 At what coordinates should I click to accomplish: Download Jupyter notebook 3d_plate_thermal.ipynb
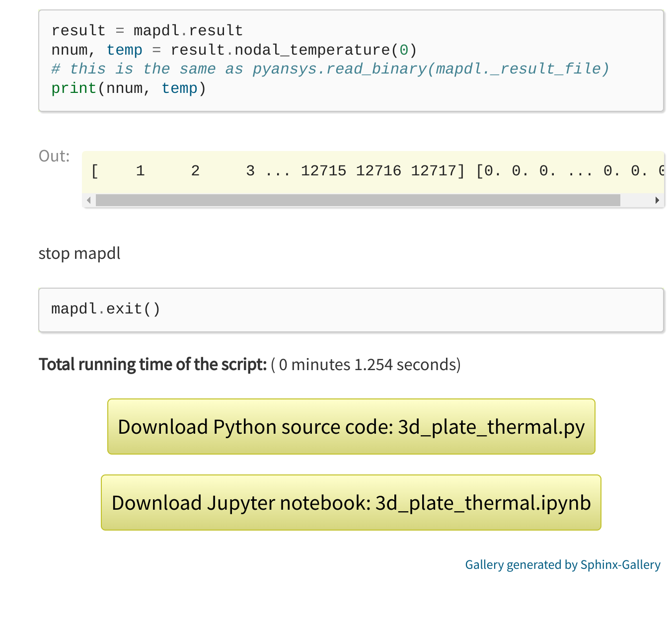click(x=351, y=502)
